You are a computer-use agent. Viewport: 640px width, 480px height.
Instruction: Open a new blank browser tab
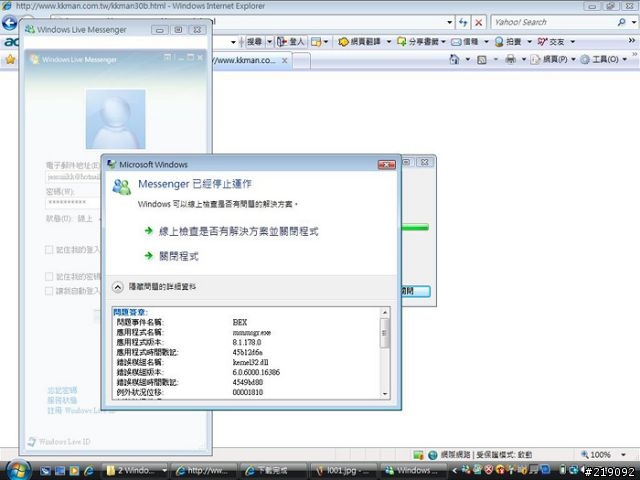point(301,61)
